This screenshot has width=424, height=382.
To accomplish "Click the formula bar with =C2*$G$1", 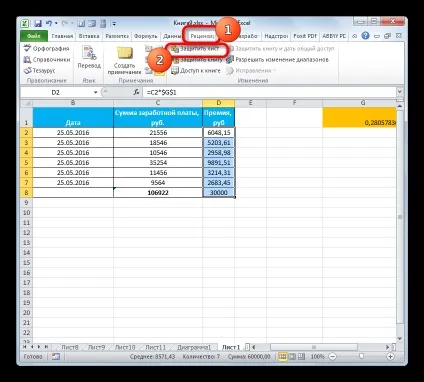I will [x=269, y=92].
